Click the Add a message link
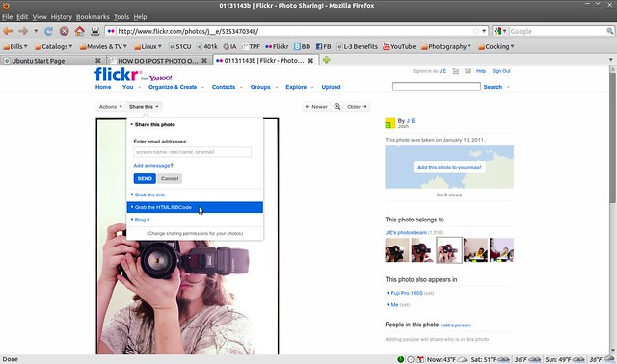 [x=152, y=166]
